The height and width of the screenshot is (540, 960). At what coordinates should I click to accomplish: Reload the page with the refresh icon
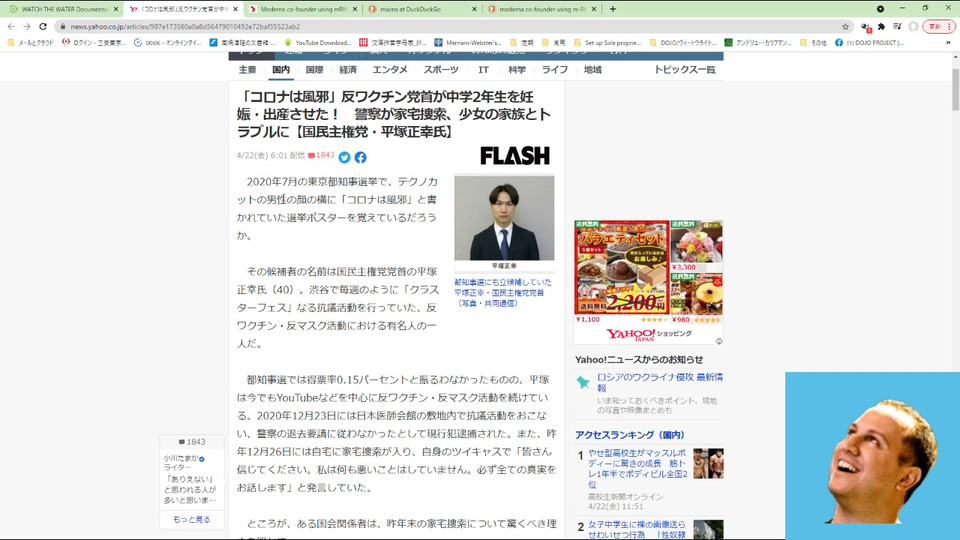coord(43,26)
